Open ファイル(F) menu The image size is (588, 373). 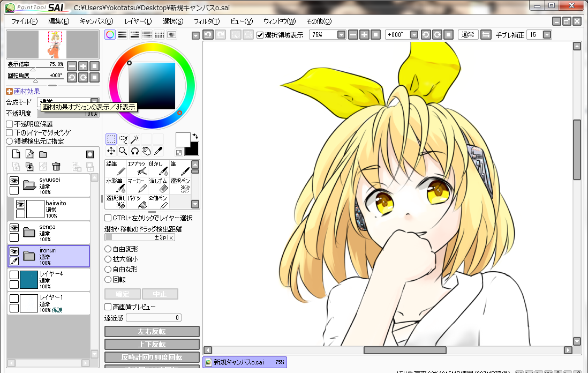(25, 21)
